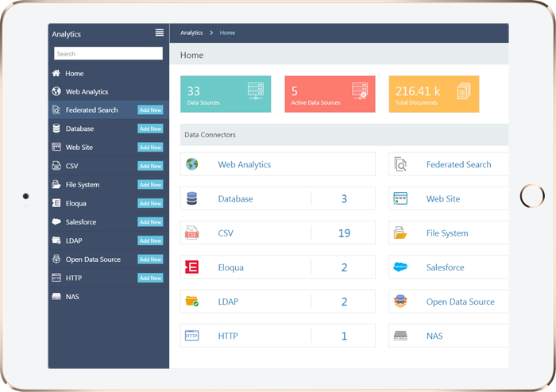Click the Eloqua count value 2
This screenshot has height=392, width=556.
[x=344, y=267]
